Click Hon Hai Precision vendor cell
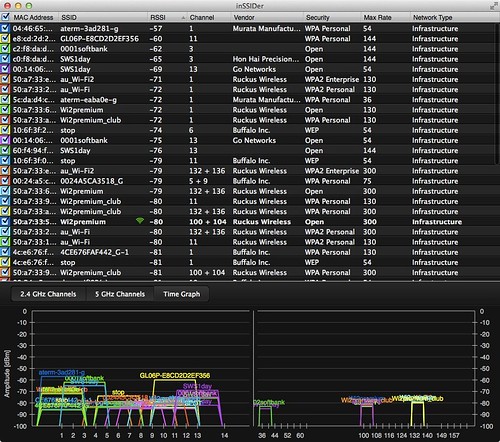Viewport: 500px width, 442px height. (266, 59)
